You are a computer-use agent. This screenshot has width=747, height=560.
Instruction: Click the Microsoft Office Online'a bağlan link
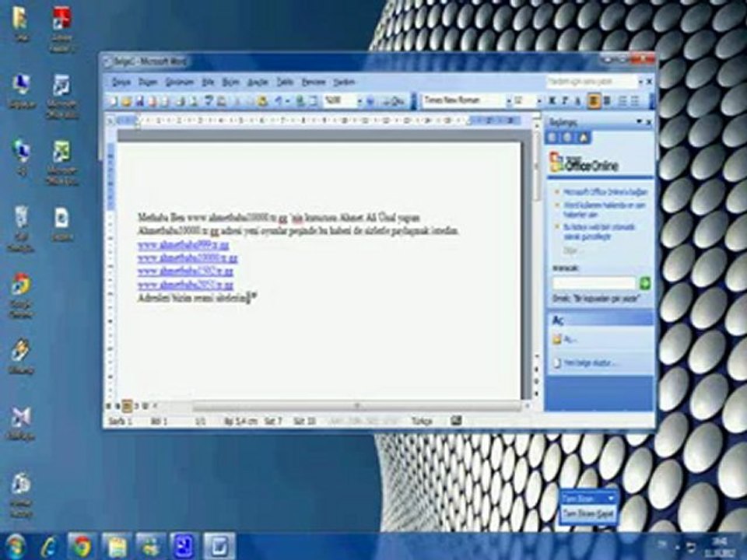coord(605,192)
